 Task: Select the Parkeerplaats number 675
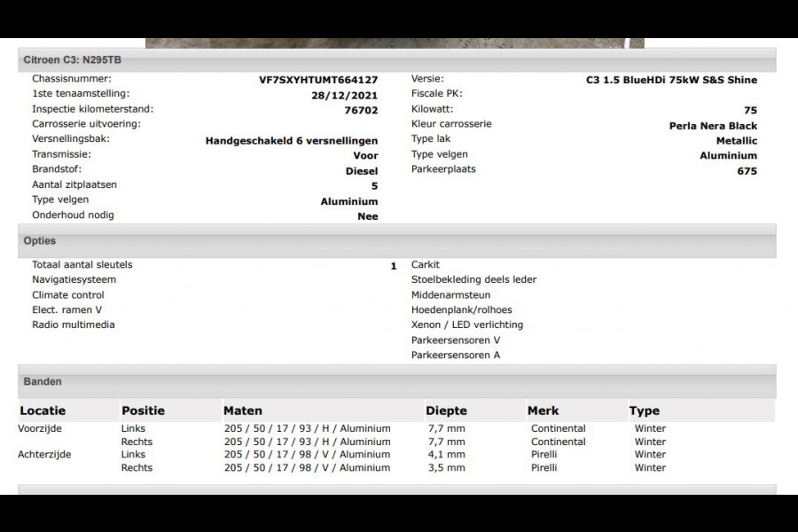pos(747,170)
